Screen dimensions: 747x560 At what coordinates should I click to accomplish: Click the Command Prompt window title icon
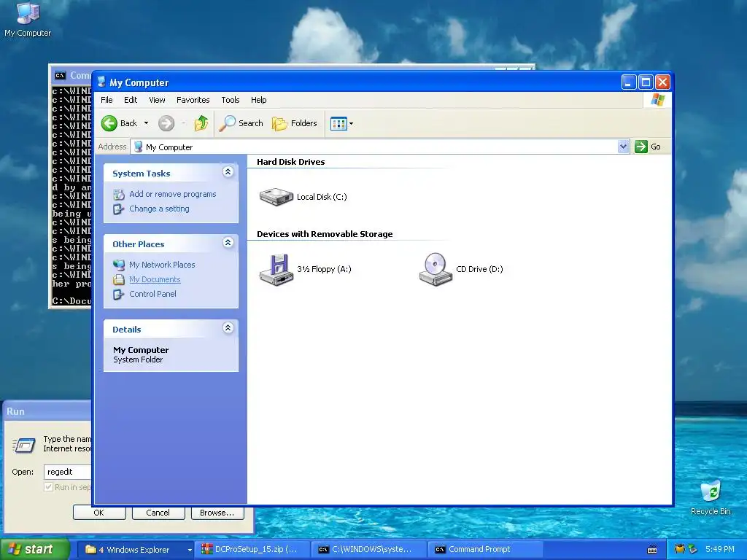point(60,75)
